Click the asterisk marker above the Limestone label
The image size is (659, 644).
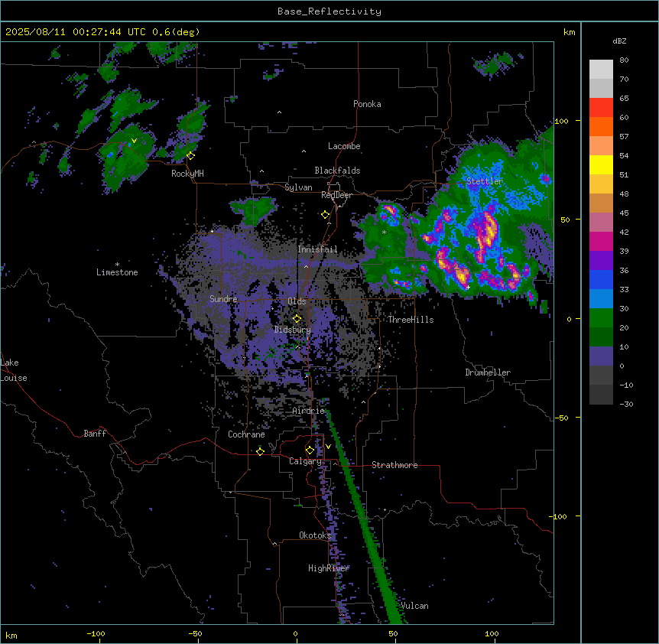click(x=117, y=265)
